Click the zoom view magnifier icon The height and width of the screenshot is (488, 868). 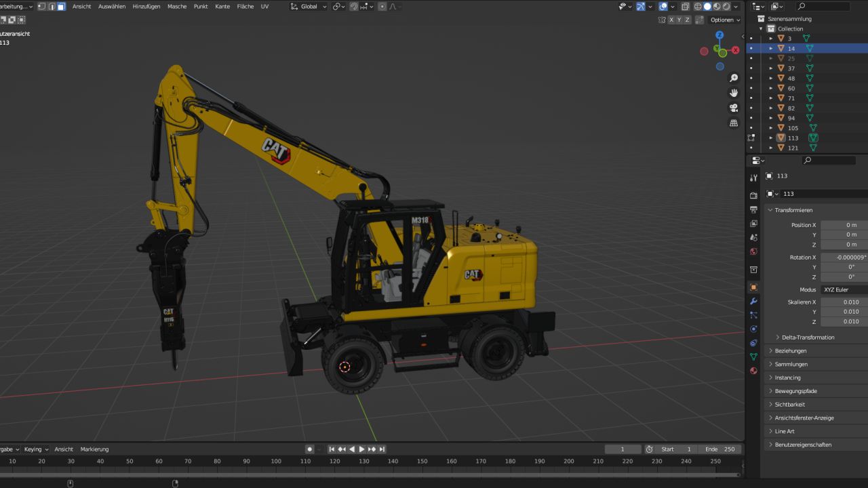(734, 79)
